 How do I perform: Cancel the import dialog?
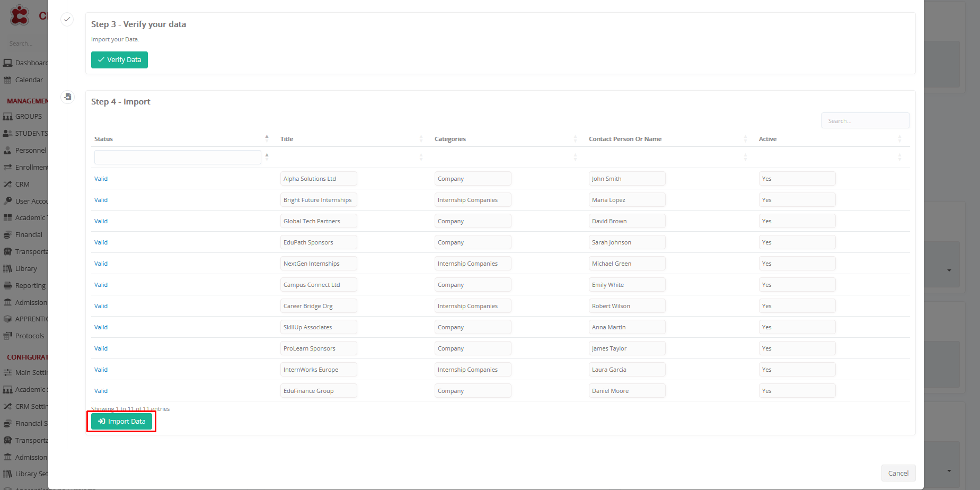[898, 473]
